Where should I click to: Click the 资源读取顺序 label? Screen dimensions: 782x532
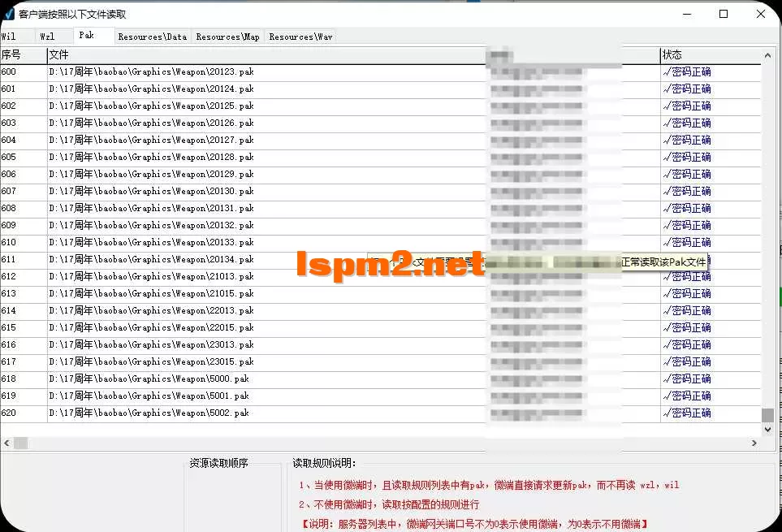point(219,463)
